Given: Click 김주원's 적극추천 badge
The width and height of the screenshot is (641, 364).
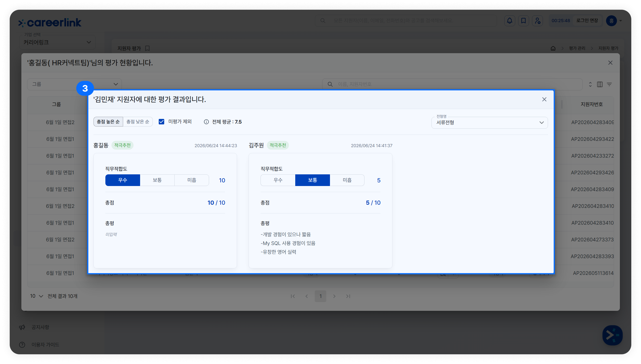Looking at the screenshot, I should [278, 145].
